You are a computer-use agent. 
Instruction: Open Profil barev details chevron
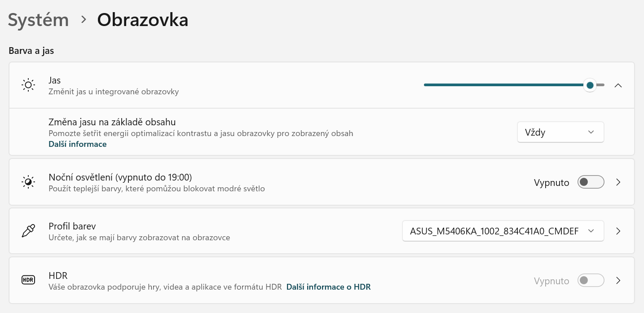(x=618, y=231)
